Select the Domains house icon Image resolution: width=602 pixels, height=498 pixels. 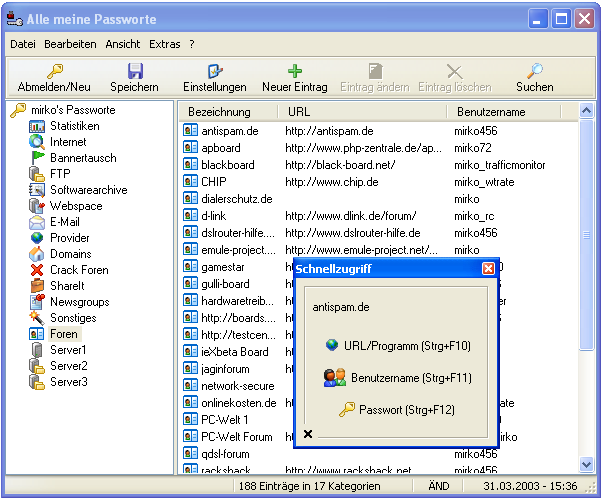[x=37, y=254]
